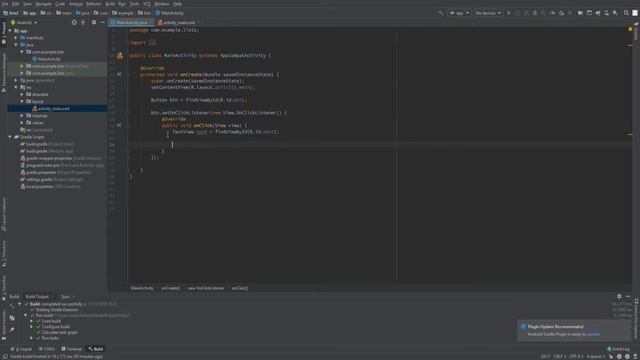Click the Collapse All icon in Project panel
Screen dimensions: 640x360
tap(83, 22)
